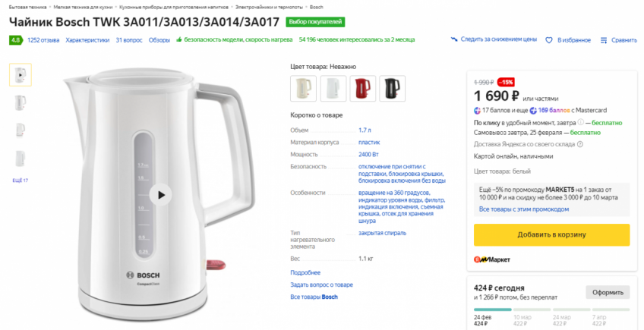Select the second kettle thumbnail
Viewport: 644px width, 330px height.
tap(21, 102)
